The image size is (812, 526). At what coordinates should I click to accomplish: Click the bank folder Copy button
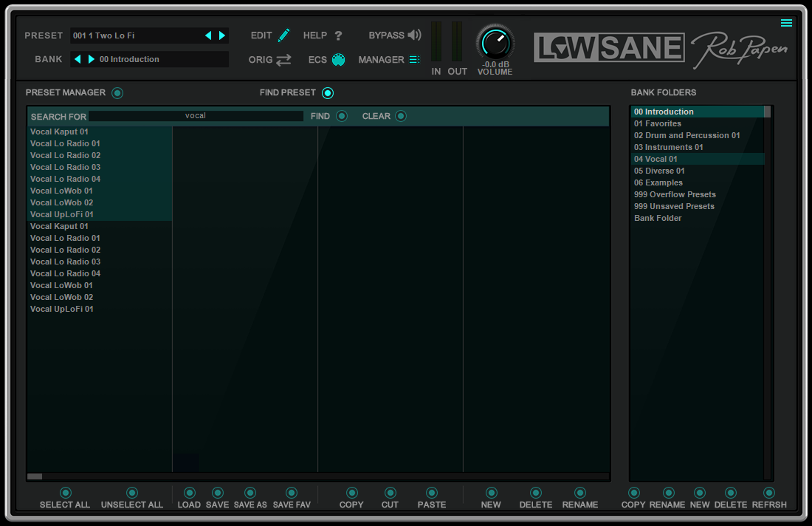634,492
